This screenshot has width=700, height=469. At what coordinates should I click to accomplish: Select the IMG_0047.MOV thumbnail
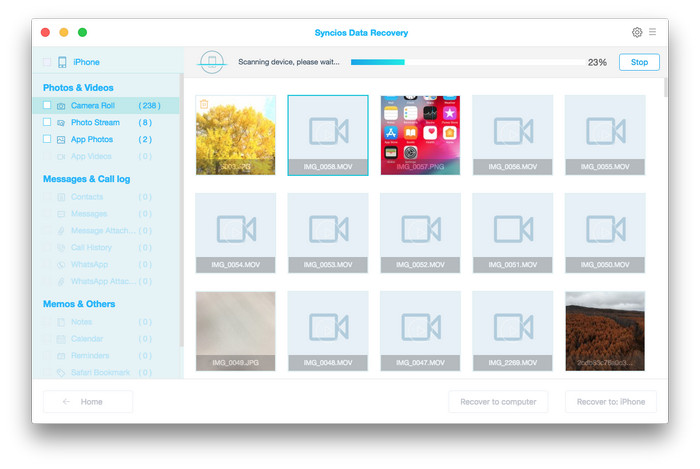pyautogui.click(x=421, y=331)
